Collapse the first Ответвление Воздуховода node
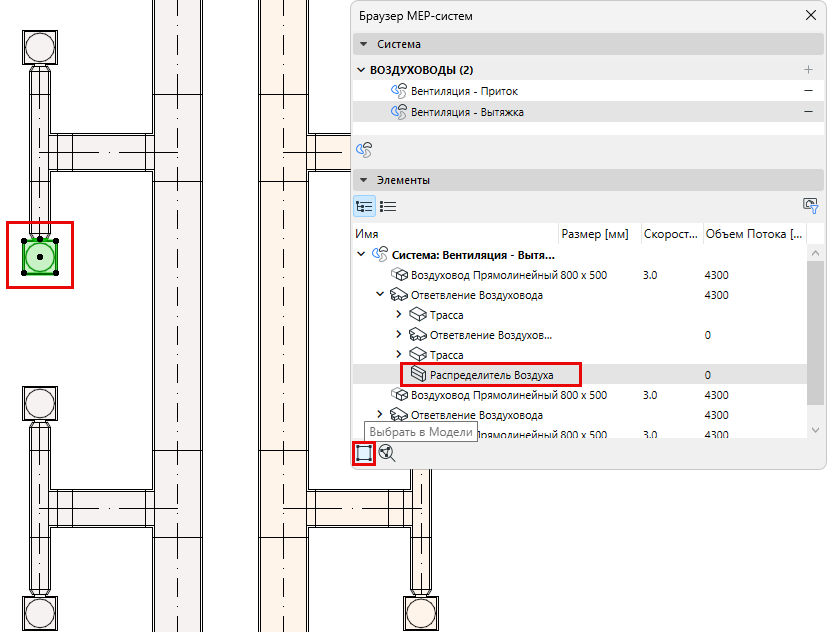 click(x=380, y=294)
